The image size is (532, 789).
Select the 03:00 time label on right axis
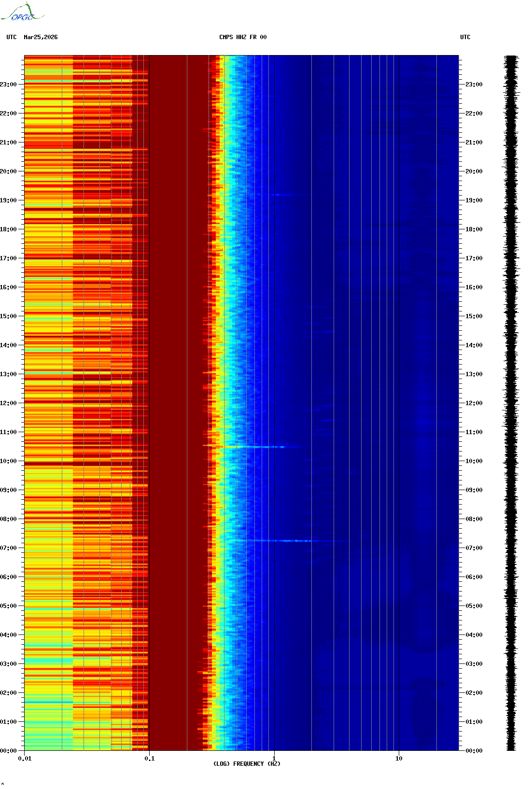pos(474,664)
